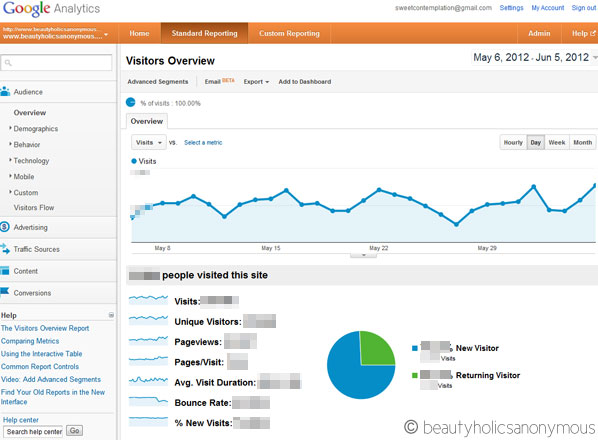Open Visitors Flow in sidebar
This screenshot has height=440, width=598.
pyautogui.click(x=34, y=207)
